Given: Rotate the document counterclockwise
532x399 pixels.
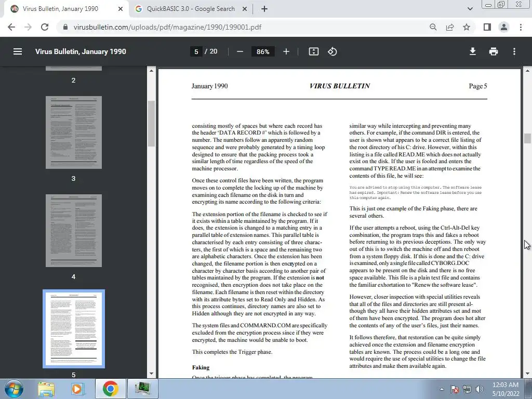Looking at the screenshot, I should [x=332, y=51].
